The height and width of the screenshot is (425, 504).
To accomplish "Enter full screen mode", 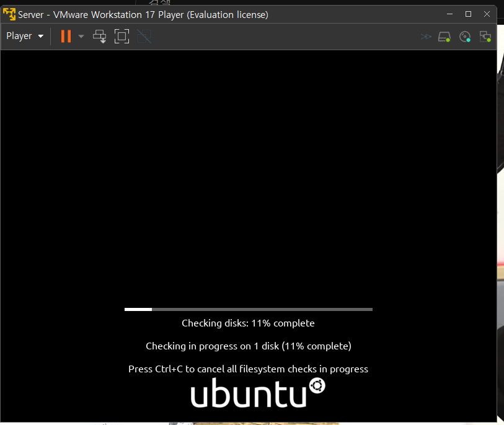I will pyautogui.click(x=122, y=37).
